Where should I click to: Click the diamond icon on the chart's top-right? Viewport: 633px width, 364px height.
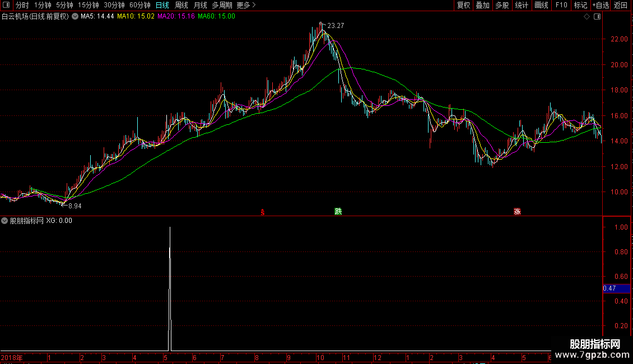587,17
